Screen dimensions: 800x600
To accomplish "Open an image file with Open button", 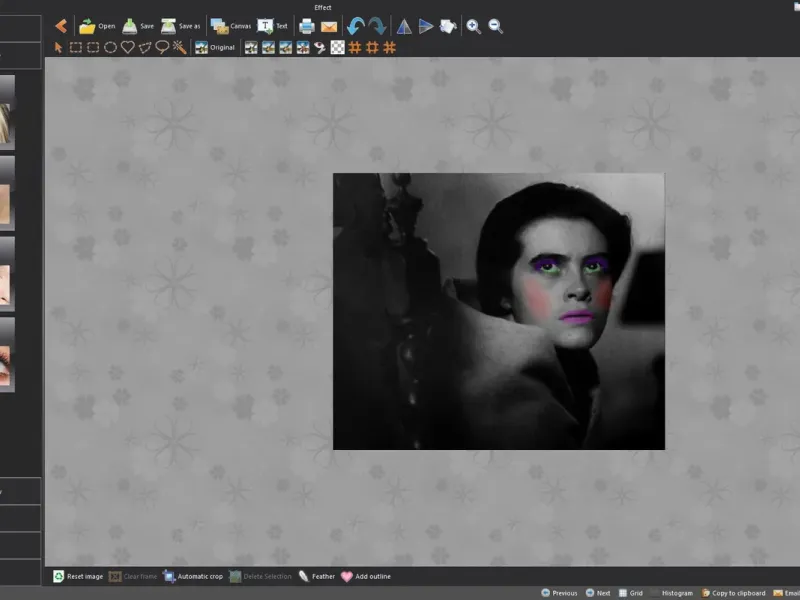I will [97, 26].
